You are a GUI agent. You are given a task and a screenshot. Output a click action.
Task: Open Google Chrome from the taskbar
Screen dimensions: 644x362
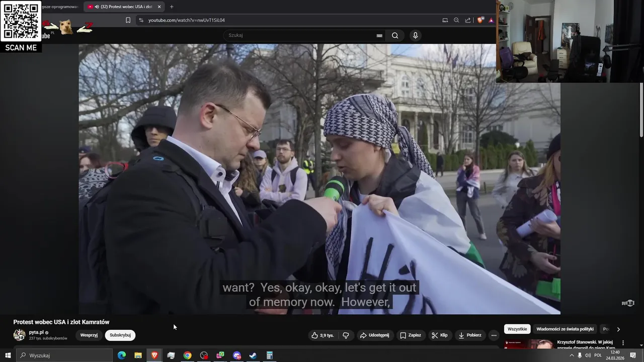coord(187,355)
